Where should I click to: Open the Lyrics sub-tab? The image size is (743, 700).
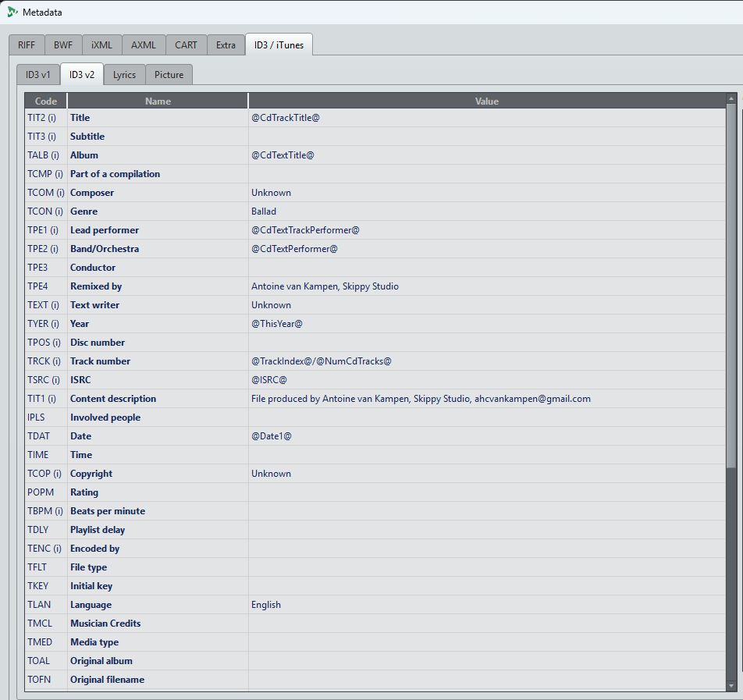pos(124,75)
